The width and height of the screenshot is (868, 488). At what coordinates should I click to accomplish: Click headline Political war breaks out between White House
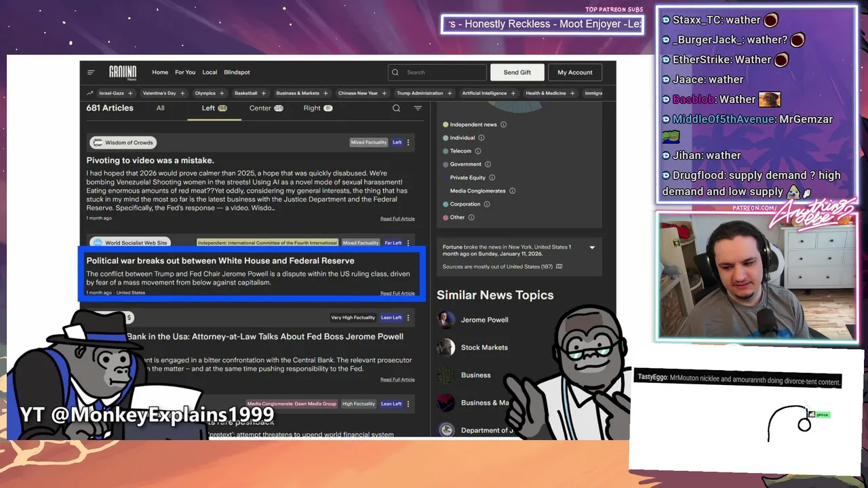[220, 261]
